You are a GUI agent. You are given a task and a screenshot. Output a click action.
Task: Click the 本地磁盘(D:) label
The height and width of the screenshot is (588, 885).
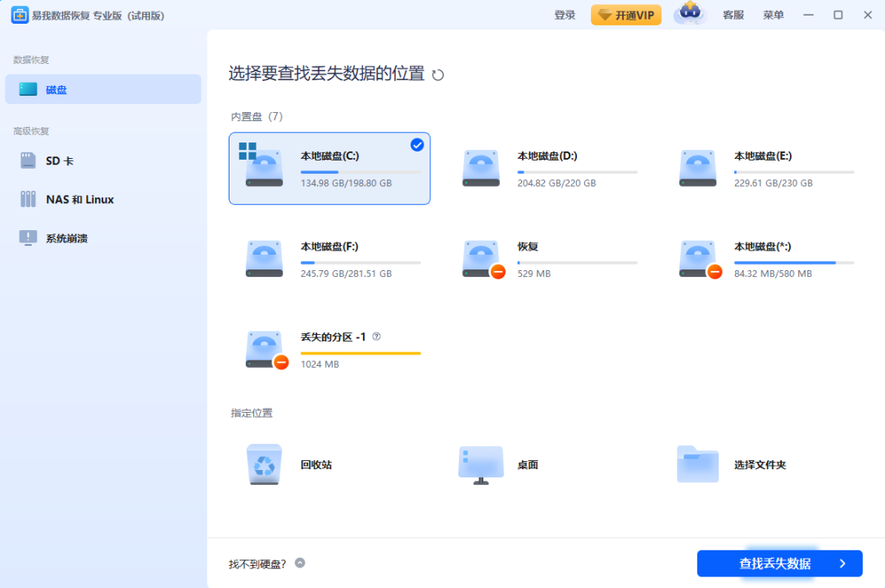coord(547,156)
